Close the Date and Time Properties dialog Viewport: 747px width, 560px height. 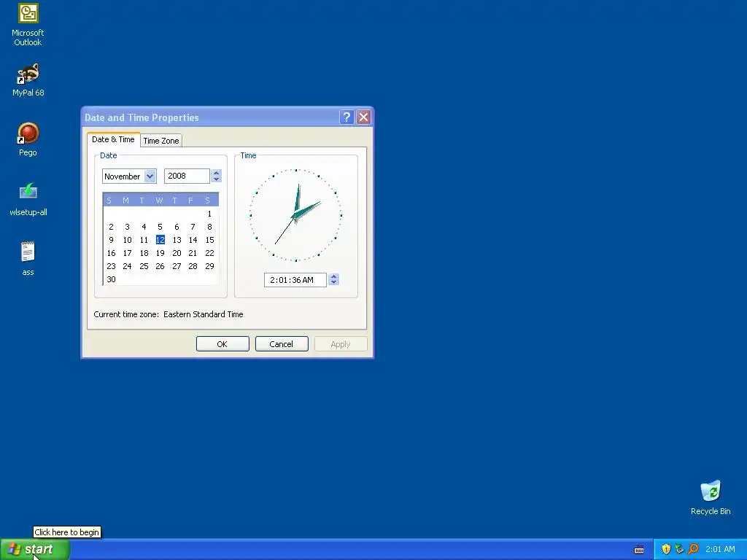point(363,117)
